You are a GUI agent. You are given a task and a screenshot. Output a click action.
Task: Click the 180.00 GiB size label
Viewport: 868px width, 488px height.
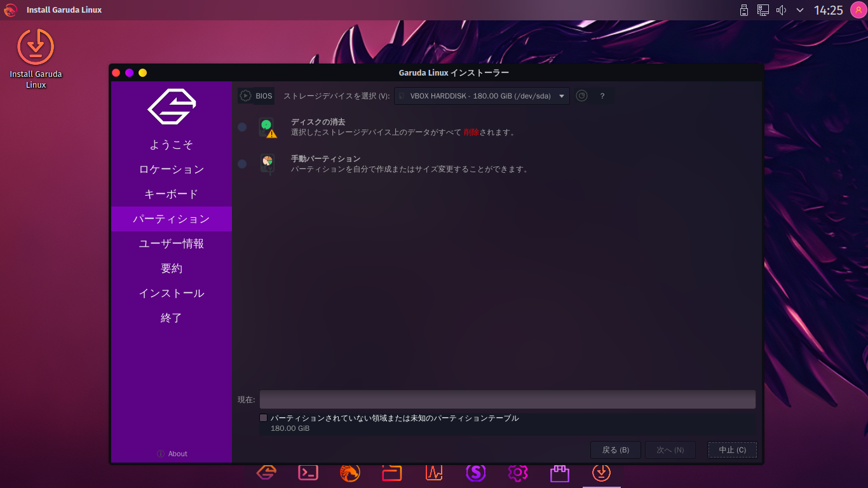click(x=290, y=429)
